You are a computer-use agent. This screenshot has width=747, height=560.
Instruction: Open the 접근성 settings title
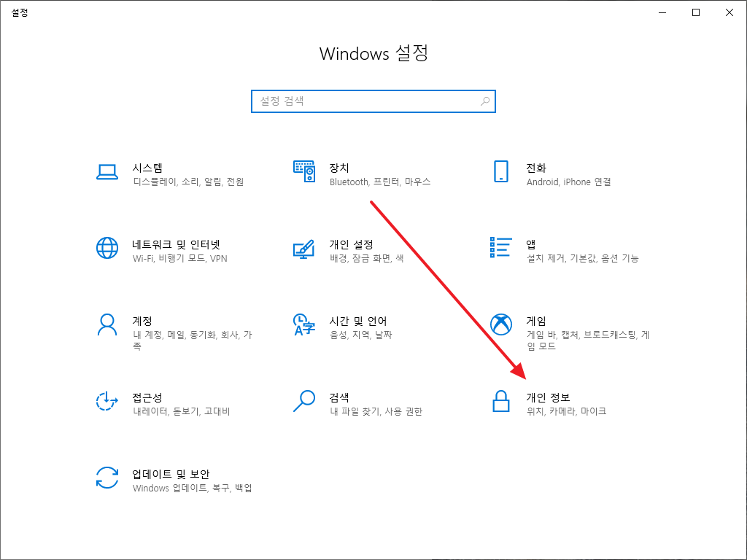pos(147,397)
